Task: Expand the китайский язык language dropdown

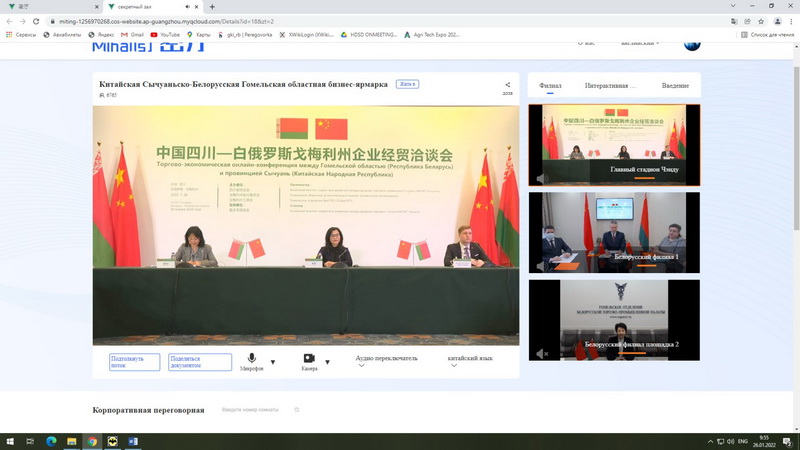Action: click(470, 361)
